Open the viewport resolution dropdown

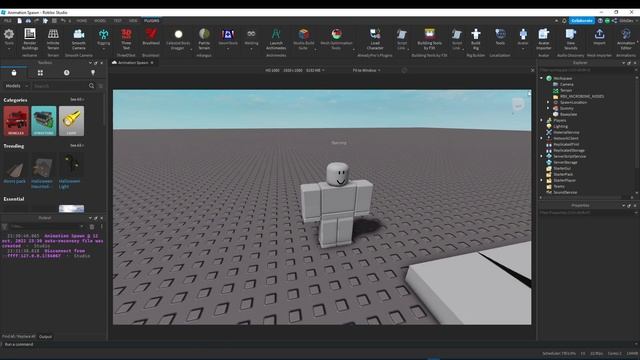295,70
